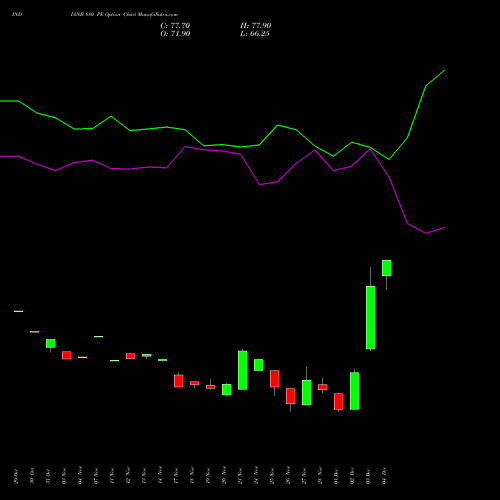Click the green candle for 31 Oct
500x500 pixels.
(x=50, y=343)
